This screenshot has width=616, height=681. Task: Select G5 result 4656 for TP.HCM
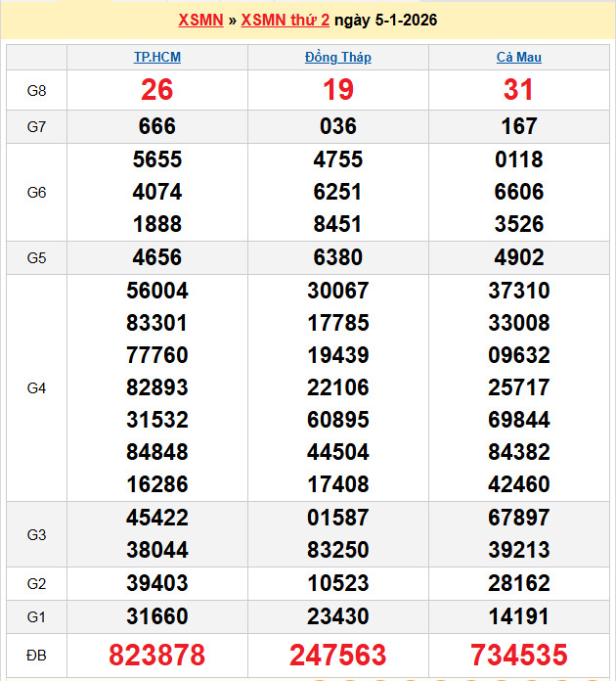[x=157, y=257]
